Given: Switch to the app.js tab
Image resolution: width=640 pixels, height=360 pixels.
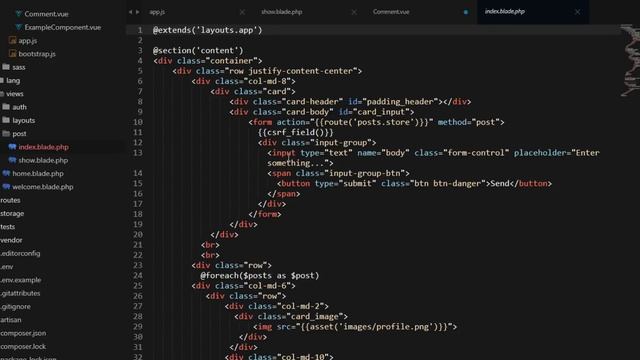Looking at the screenshot, I should (x=157, y=12).
